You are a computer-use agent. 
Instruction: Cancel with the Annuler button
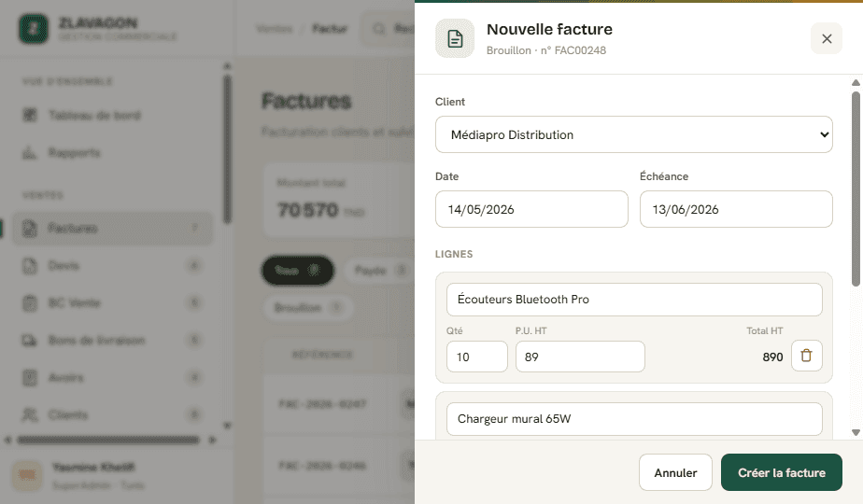(x=675, y=472)
